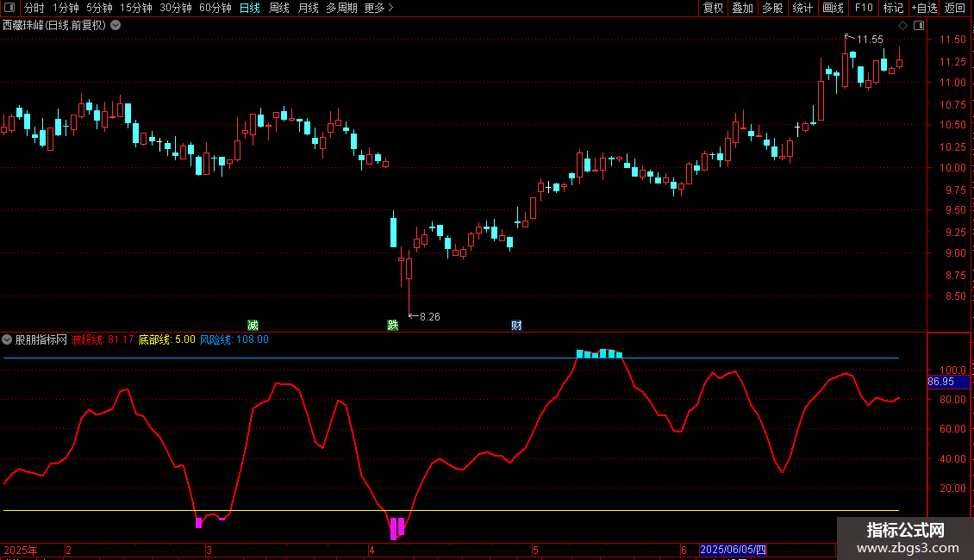The height and width of the screenshot is (560, 974).
Task: Click the 8.26 low price label
Action: [430, 317]
